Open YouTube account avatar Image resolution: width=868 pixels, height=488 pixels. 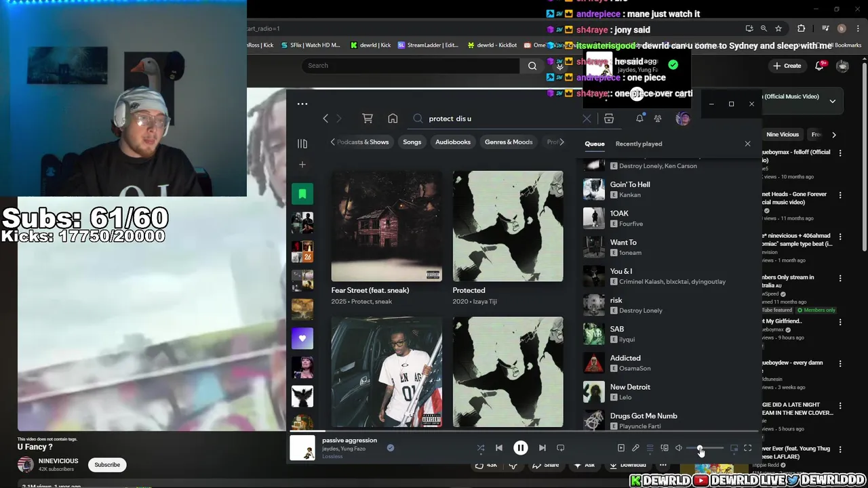point(842,66)
